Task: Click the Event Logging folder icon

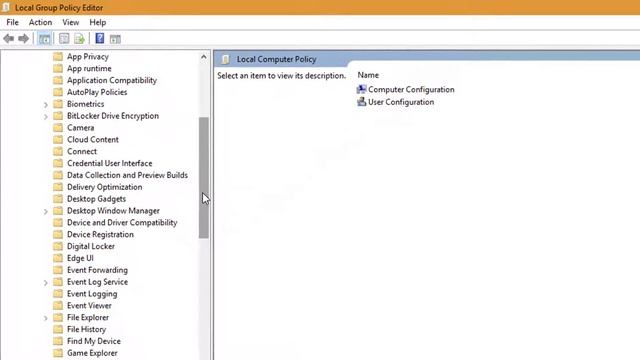Action: coord(58,293)
